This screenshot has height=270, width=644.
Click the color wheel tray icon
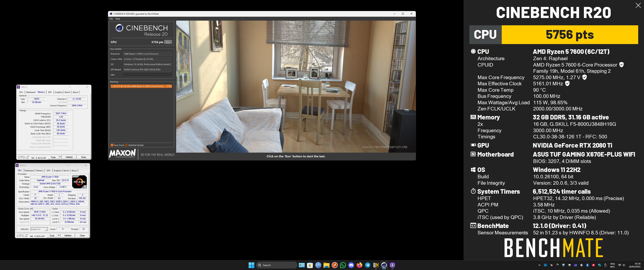pyautogui.click(x=558, y=265)
